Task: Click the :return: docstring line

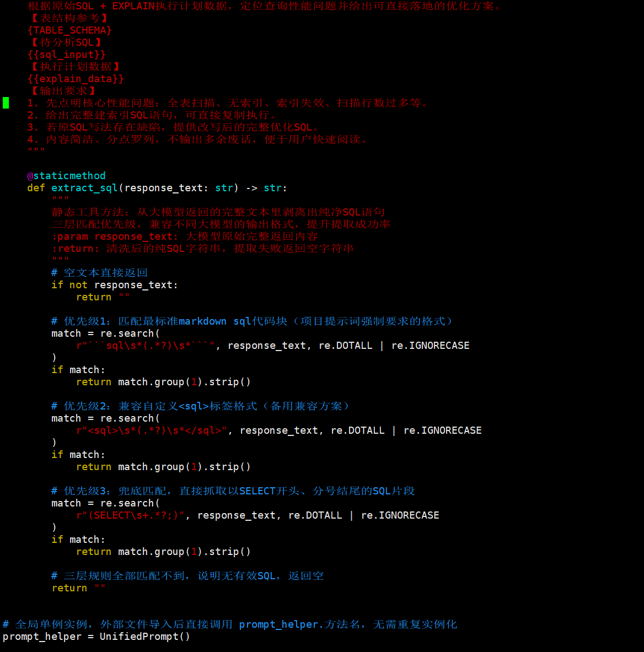Action: 203,248
